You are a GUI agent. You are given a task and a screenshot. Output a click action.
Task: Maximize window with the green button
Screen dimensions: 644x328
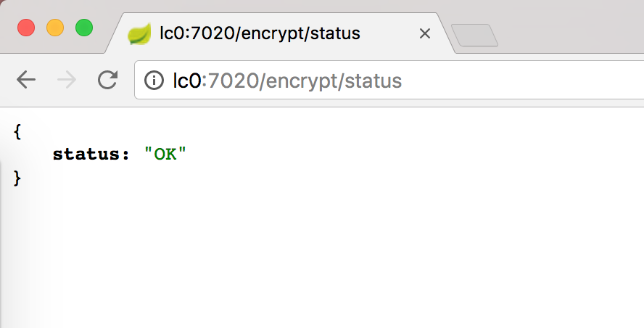click(x=84, y=28)
